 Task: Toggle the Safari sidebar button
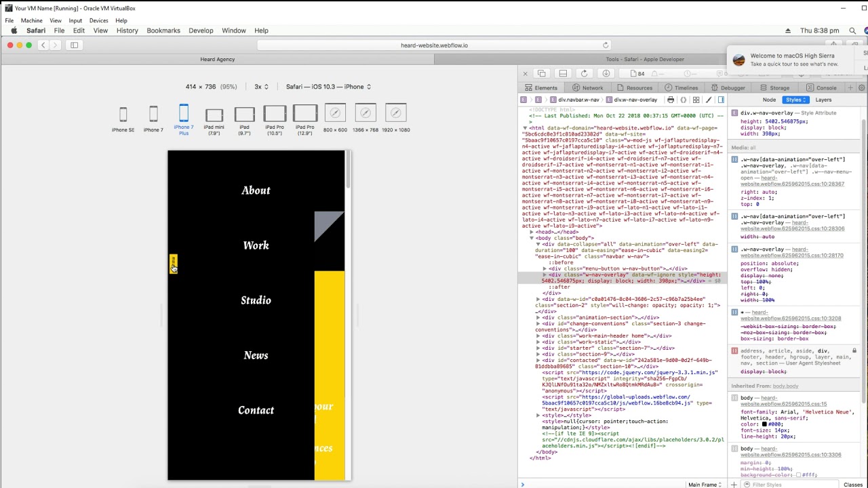coord(74,45)
